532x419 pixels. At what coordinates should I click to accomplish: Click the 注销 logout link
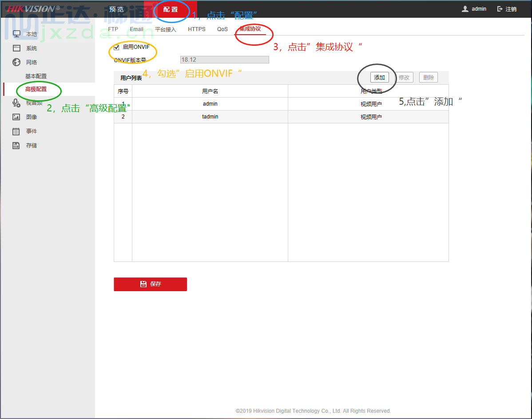(x=507, y=9)
